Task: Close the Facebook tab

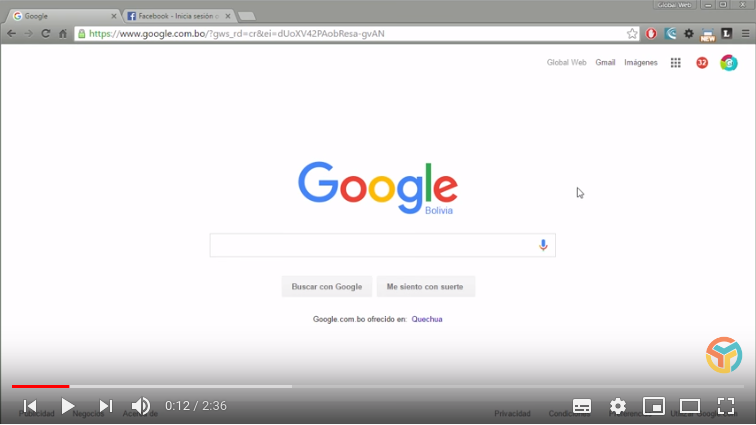Action: pyautogui.click(x=228, y=16)
